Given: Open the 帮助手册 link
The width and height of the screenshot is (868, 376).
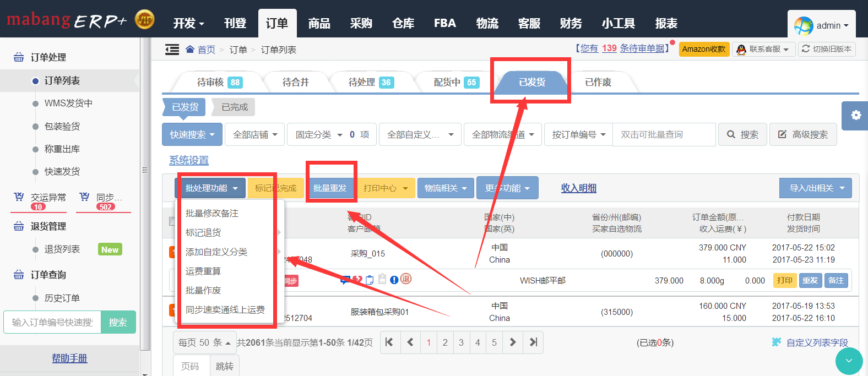Looking at the screenshot, I should click(69, 358).
